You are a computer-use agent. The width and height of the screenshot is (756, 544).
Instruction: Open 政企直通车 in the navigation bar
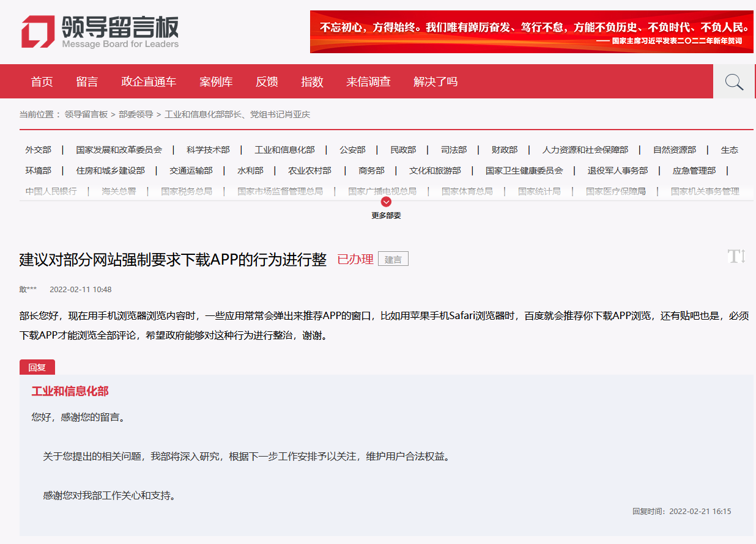[x=149, y=81]
